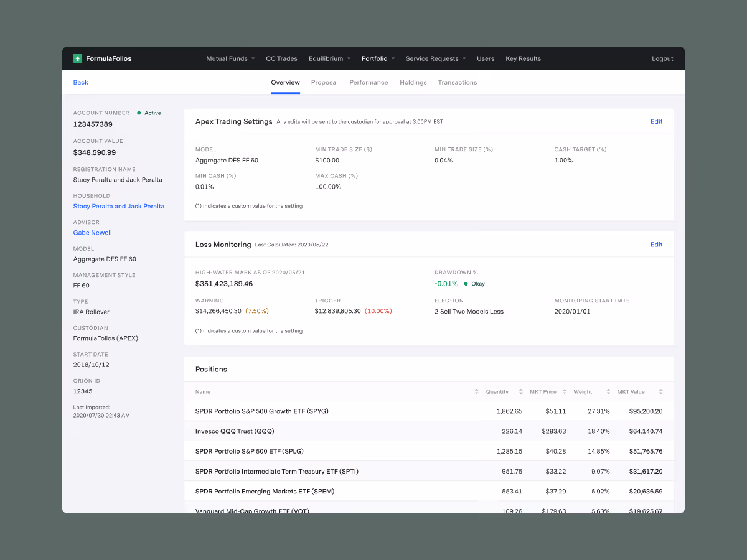Open the Mutual Funds dropdown menu
Image resolution: width=747 pixels, height=560 pixels.
[230, 58]
